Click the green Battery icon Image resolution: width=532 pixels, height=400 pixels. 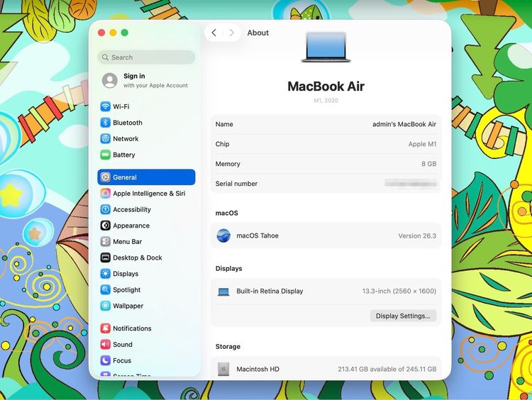[x=106, y=155]
